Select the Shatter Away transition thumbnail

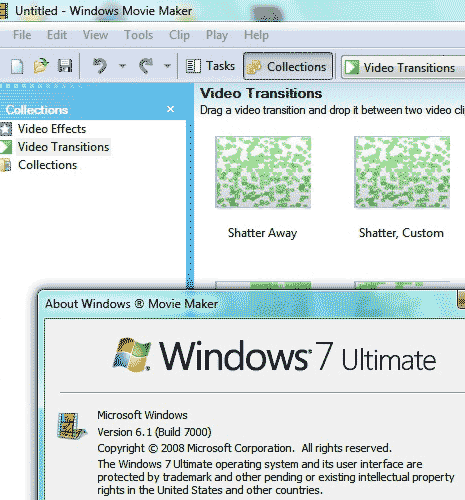tap(263, 172)
